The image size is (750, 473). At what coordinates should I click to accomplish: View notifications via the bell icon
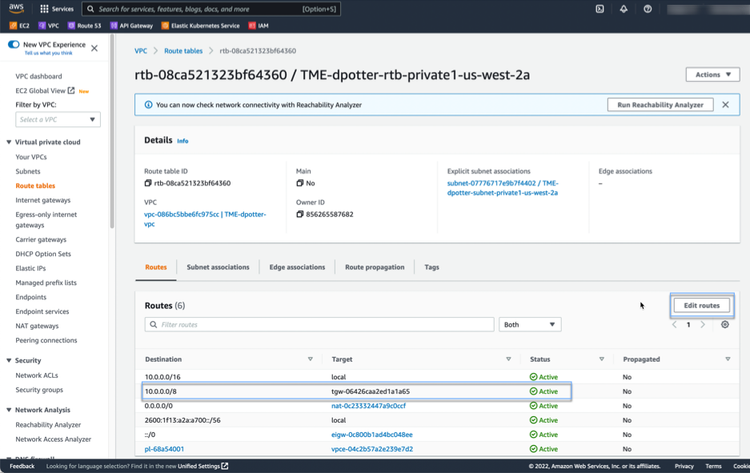[x=623, y=9]
